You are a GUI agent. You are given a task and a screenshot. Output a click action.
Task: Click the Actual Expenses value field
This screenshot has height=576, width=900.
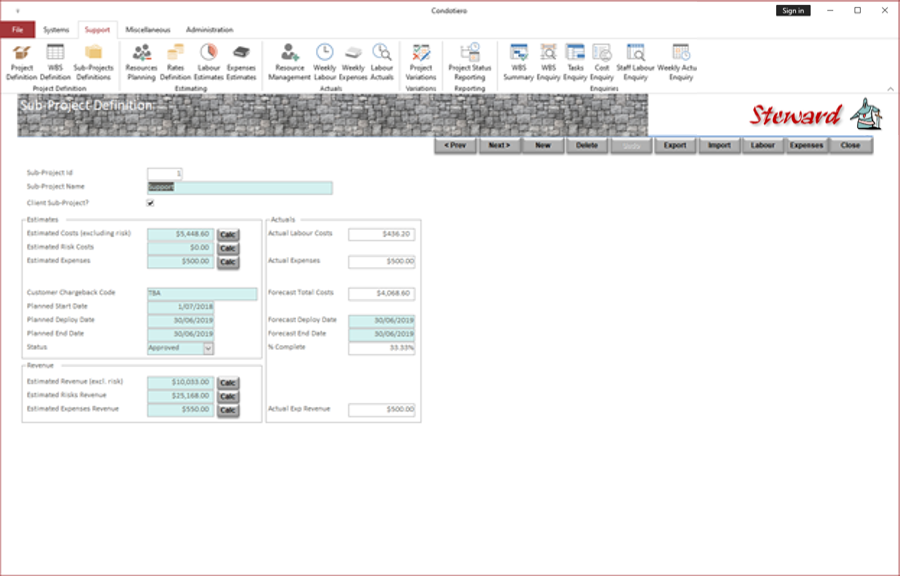[x=382, y=262]
